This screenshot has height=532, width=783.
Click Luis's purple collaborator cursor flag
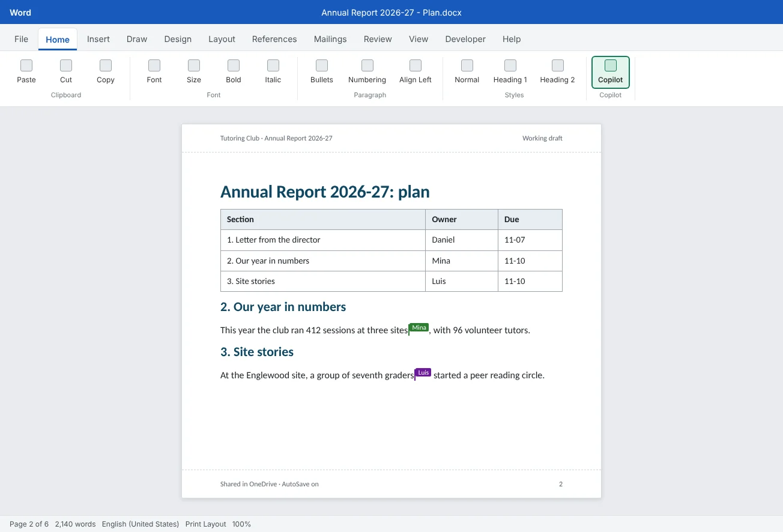point(423,372)
